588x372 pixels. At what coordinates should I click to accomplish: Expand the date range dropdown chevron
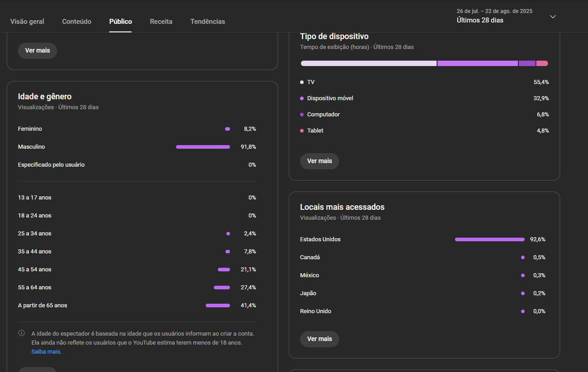coord(553,17)
